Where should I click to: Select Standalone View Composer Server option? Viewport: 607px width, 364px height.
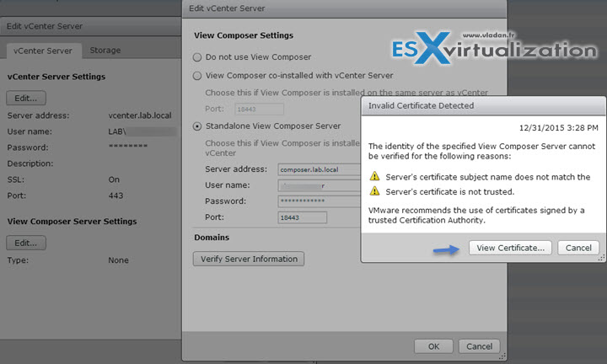pyautogui.click(x=197, y=126)
